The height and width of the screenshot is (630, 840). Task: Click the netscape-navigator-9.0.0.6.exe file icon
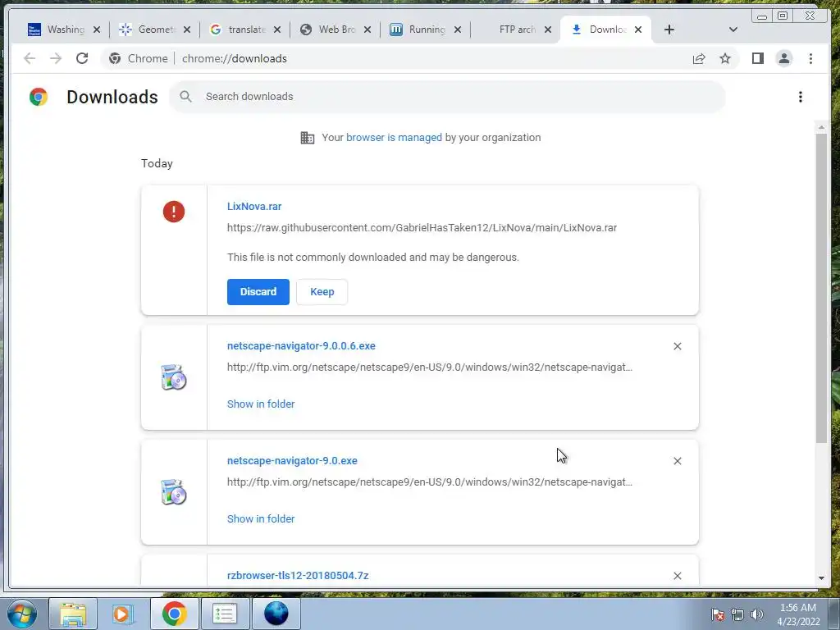click(174, 377)
